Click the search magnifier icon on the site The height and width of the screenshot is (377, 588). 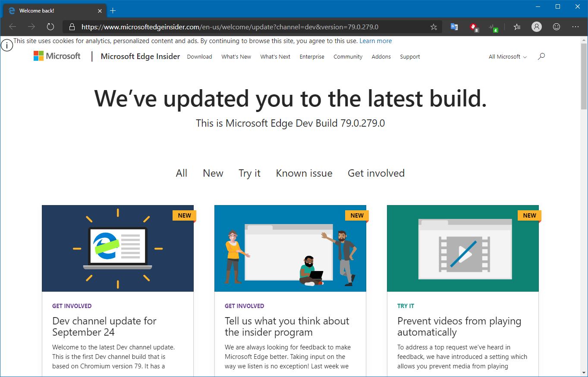click(541, 56)
